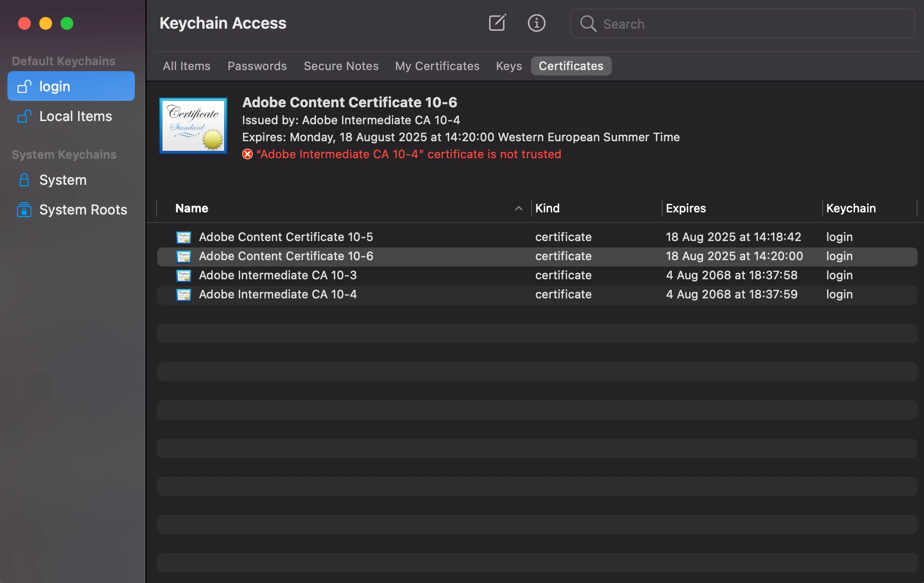Click the locked padlock icon beside System
Screen dimensions: 924x583
coord(24,180)
